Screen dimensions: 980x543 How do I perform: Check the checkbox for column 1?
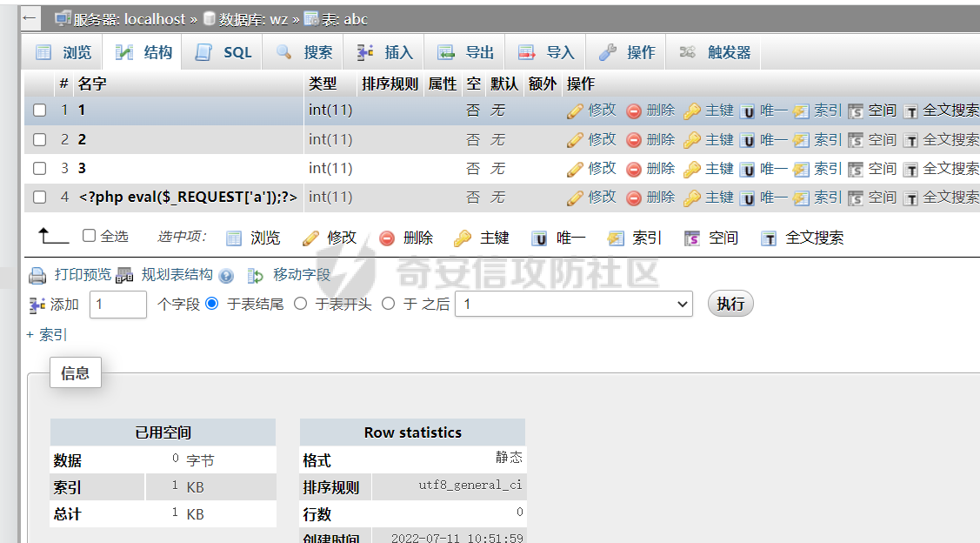click(39, 111)
